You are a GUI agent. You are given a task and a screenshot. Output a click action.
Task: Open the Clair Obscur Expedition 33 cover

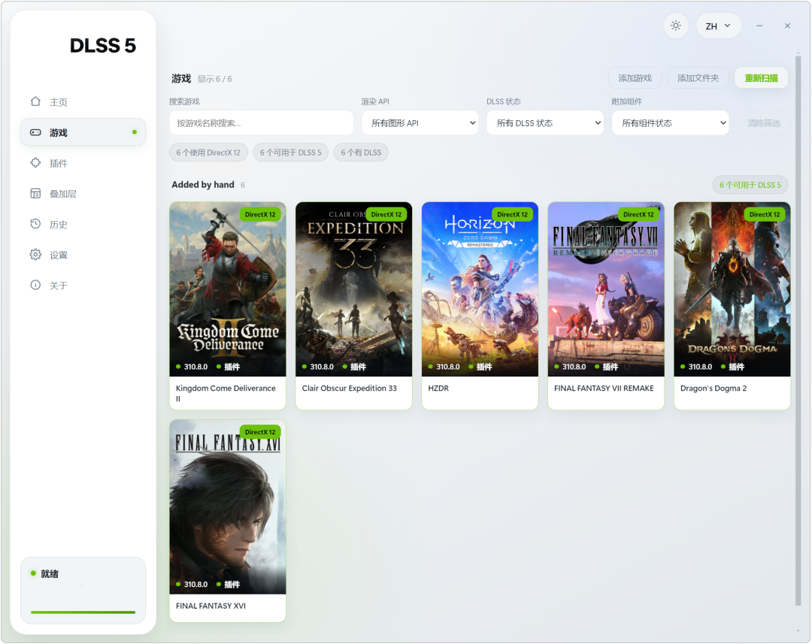pos(353,289)
